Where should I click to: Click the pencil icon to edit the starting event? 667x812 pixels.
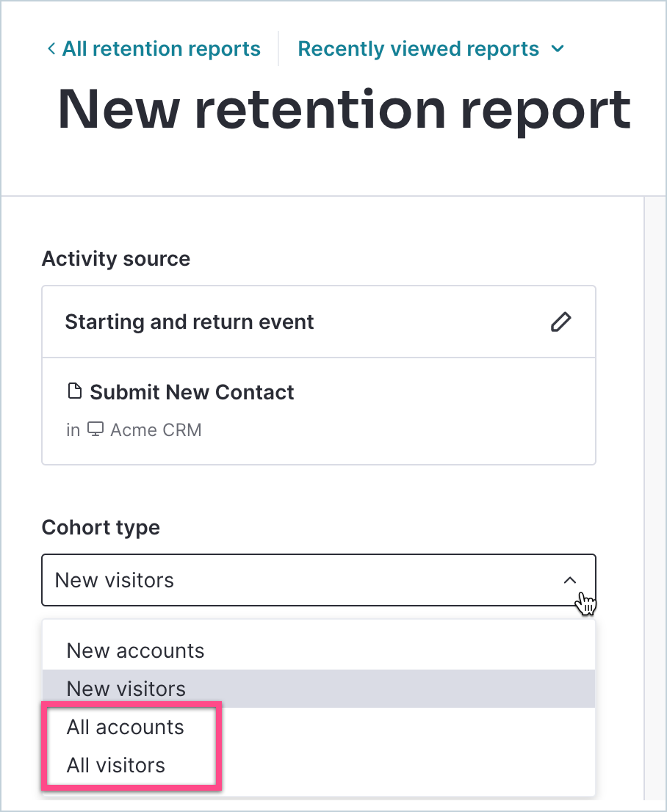point(560,322)
